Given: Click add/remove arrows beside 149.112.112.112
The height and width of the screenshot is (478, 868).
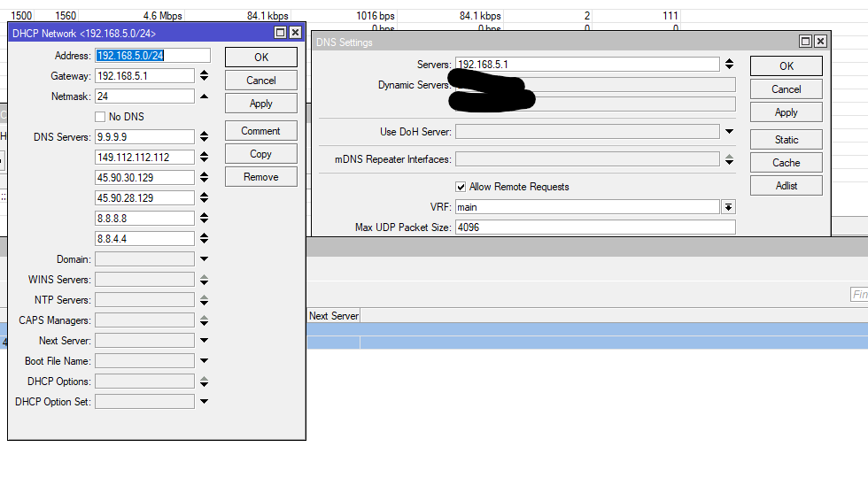Looking at the screenshot, I should point(205,158).
